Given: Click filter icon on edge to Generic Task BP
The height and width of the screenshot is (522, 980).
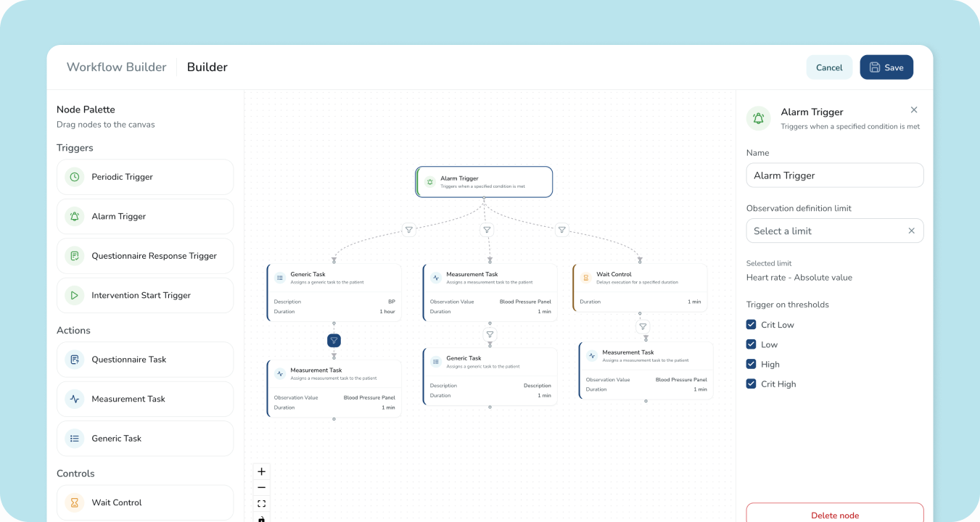Looking at the screenshot, I should click(x=409, y=230).
